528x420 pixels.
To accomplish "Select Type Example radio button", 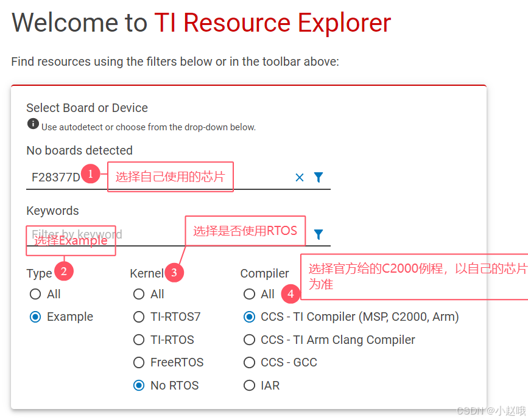I will [x=35, y=317].
